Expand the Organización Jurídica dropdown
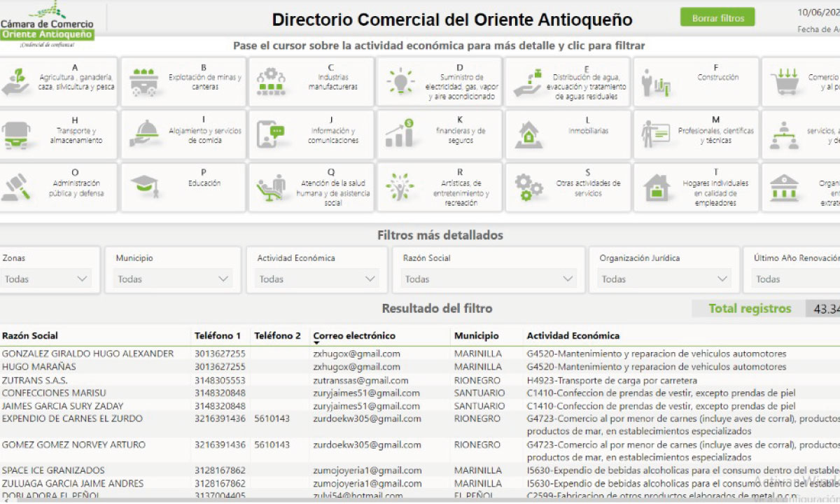The width and height of the screenshot is (840, 504). pos(664,279)
